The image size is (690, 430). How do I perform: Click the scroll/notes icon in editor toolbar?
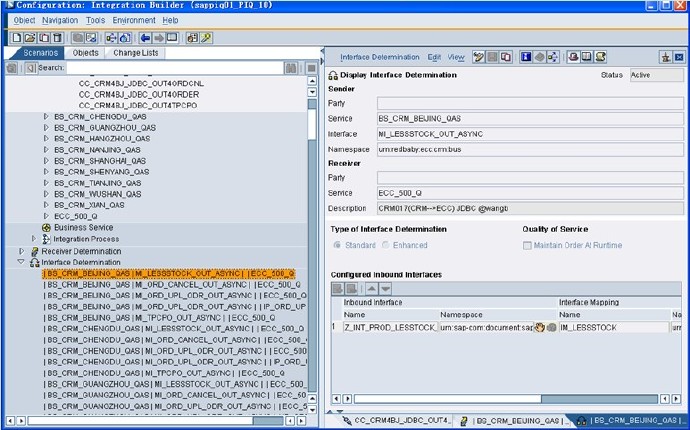tap(601, 57)
